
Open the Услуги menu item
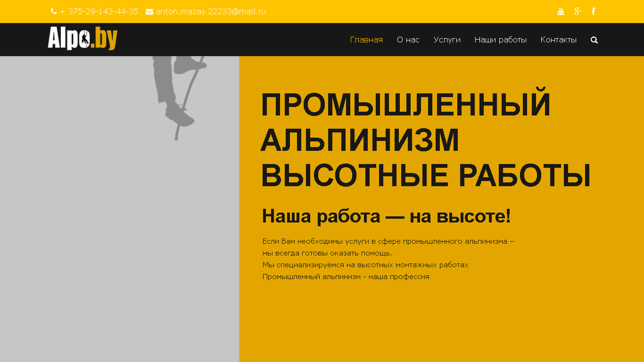pyautogui.click(x=447, y=40)
